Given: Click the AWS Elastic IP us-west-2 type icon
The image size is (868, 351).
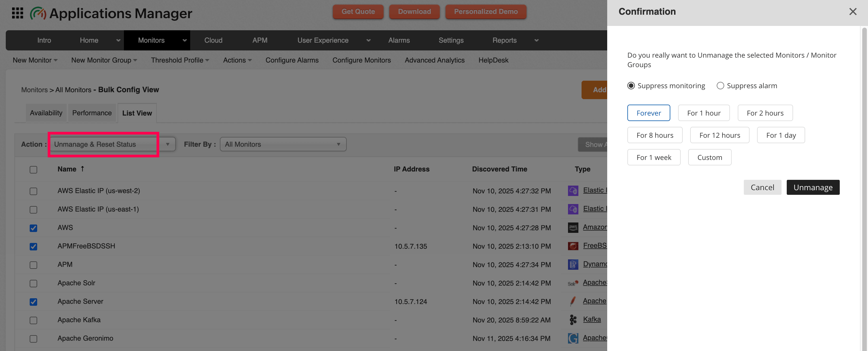Looking at the screenshot, I should 573,191.
